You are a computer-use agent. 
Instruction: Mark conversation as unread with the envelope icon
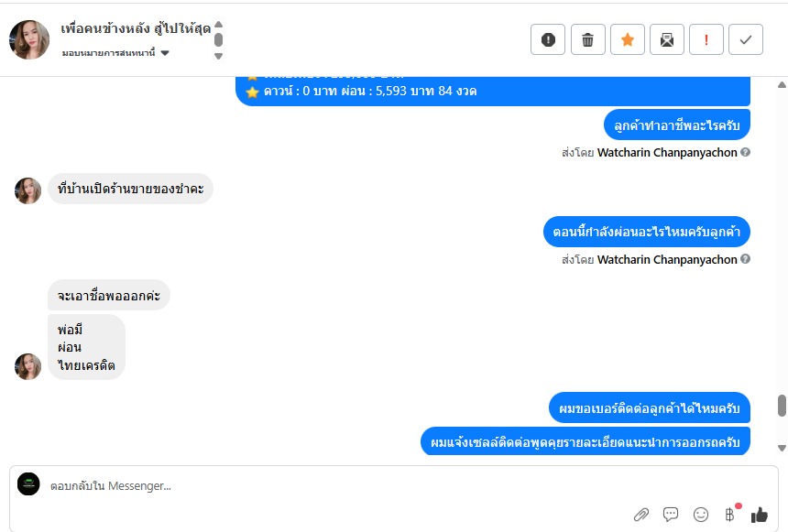click(667, 39)
